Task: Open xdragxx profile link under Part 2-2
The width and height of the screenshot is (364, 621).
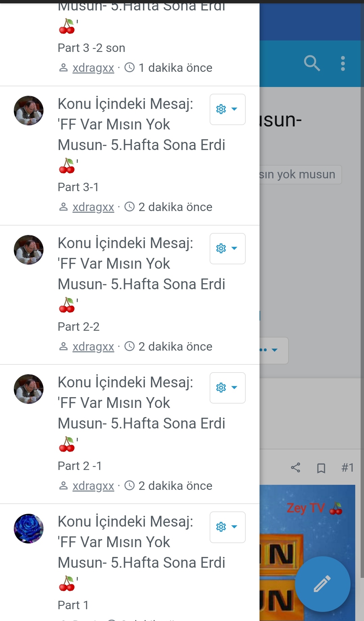Action: click(93, 347)
